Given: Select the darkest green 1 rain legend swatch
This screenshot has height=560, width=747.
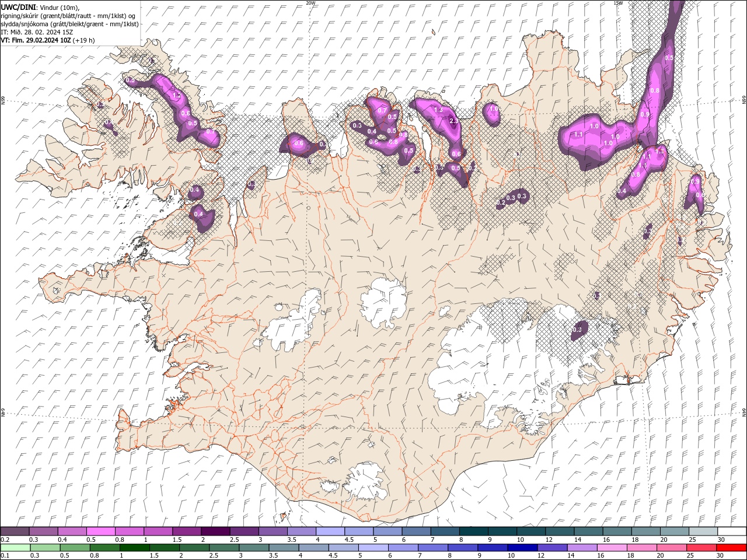Looking at the screenshot, I should click(x=135, y=548).
